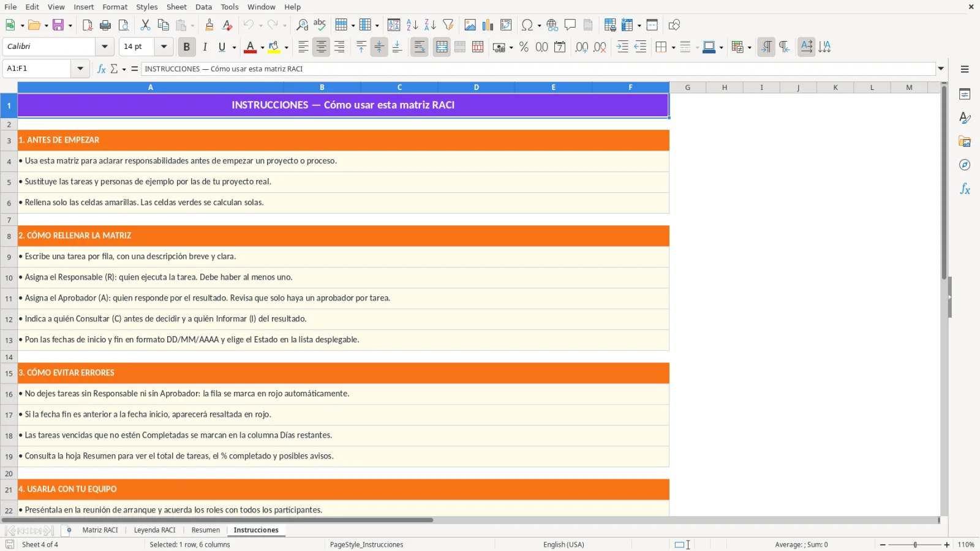Click the English (USA) language status
This screenshot has height=551, width=980.
tap(563, 544)
